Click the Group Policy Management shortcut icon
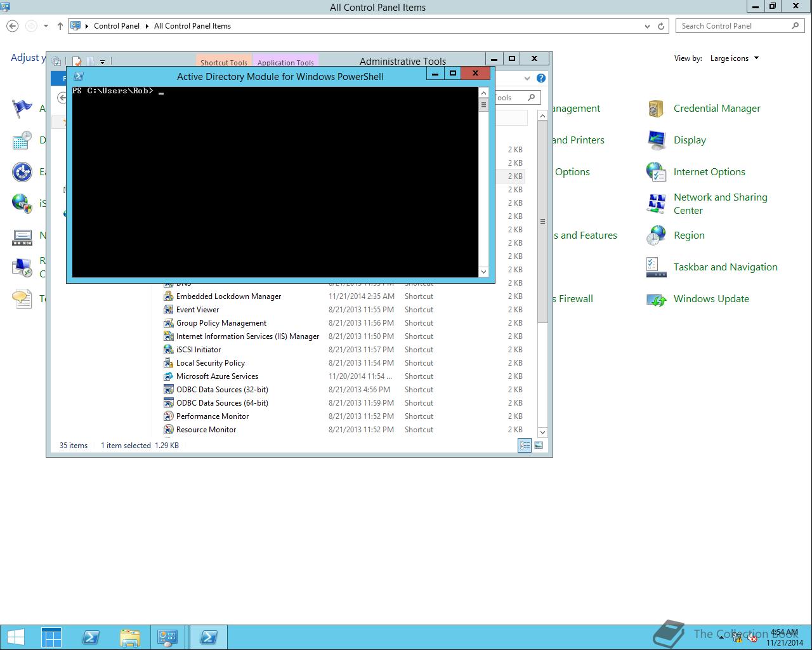The height and width of the screenshot is (650, 812). [168, 323]
